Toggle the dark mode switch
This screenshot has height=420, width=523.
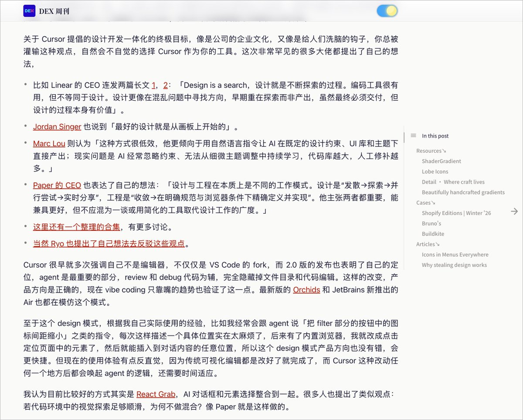point(387,11)
